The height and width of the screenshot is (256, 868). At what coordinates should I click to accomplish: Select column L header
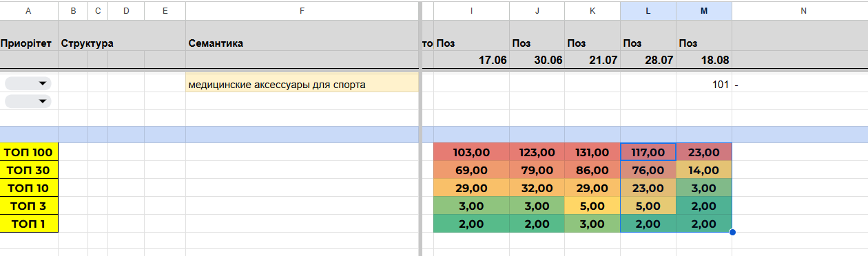[648, 10]
